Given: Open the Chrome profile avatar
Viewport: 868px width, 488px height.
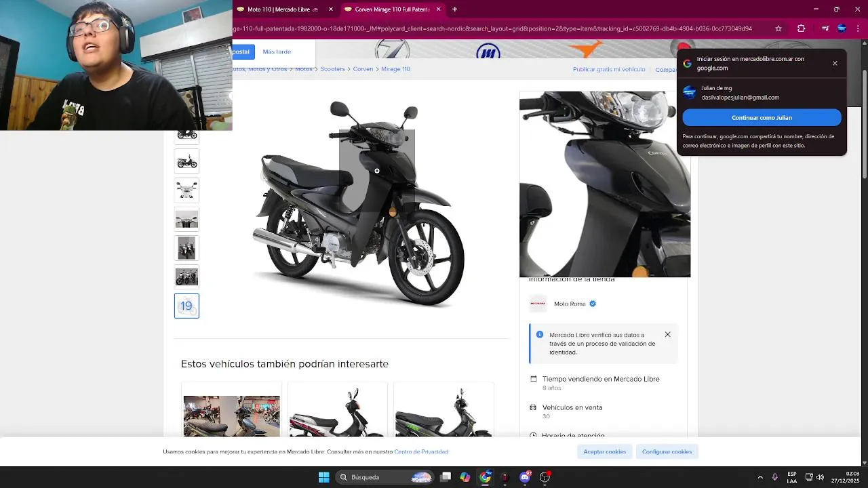Looking at the screenshot, I should 842,28.
